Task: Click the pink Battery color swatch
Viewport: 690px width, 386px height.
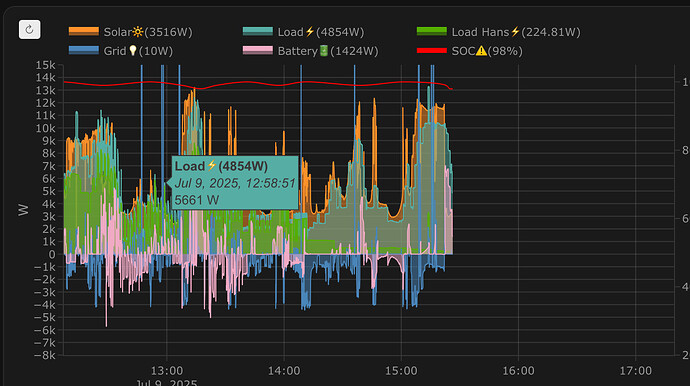Action: tap(258, 50)
